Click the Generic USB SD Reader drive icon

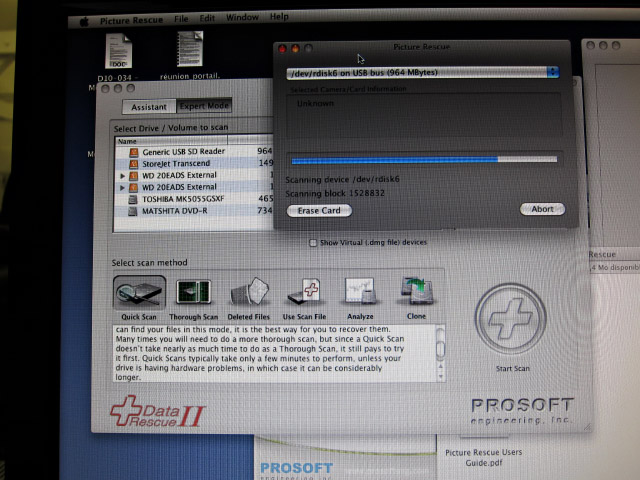click(133, 152)
